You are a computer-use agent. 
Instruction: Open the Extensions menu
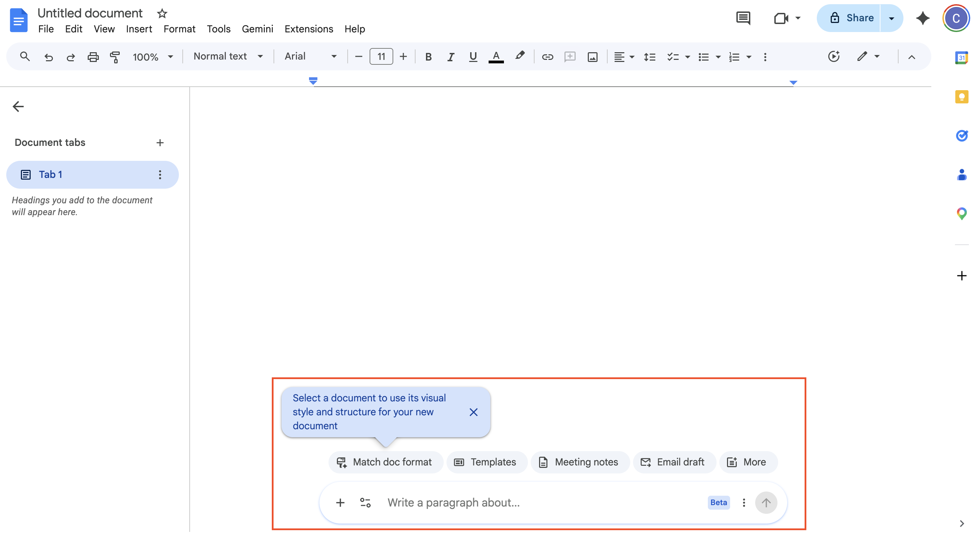[x=309, y=29]
